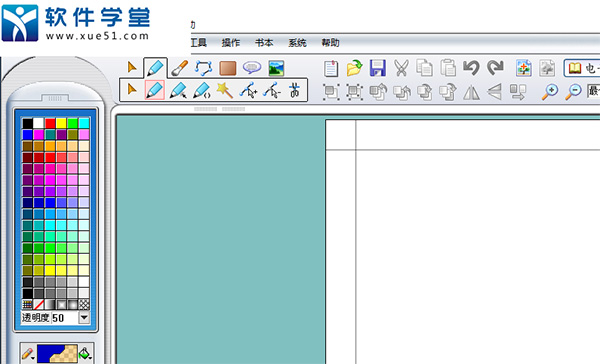The width and height of the screenshot is (600, 364).
Task: Select the pencil tool tab in top row
Action: click(155, 69)
